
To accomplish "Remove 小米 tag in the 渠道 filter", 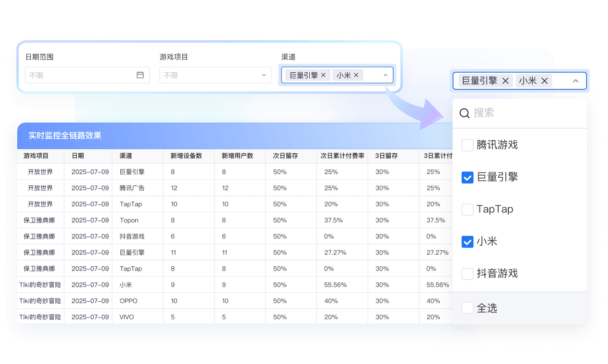I will tap(356, 75).
